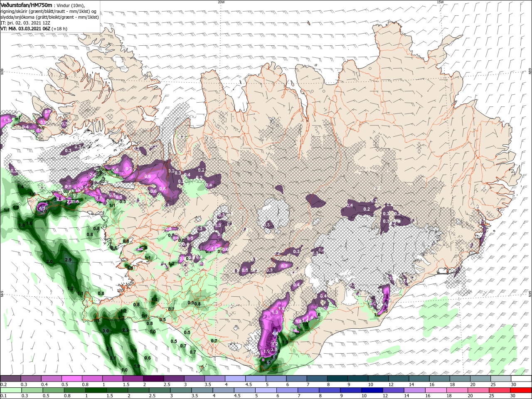This screenshot has height=399, width=532.
Task: Pick the snow-scale swatch between 18 and 20
Action: coord(460,379)
